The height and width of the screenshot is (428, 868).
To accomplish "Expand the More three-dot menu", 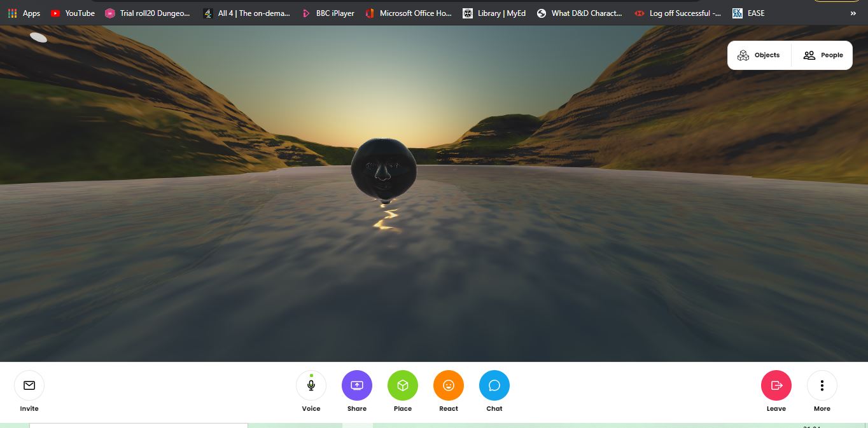I will tap(822, 385).
